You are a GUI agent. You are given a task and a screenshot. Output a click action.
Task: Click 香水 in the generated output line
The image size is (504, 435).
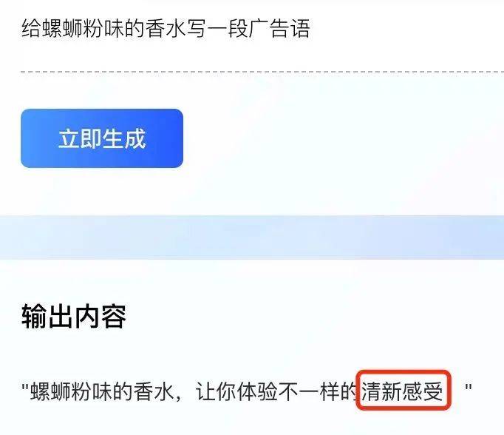[x=153, y=391]
